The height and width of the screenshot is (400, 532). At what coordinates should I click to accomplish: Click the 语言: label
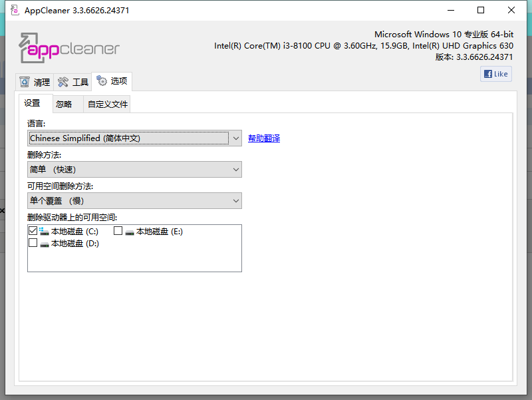pos(37,124)
